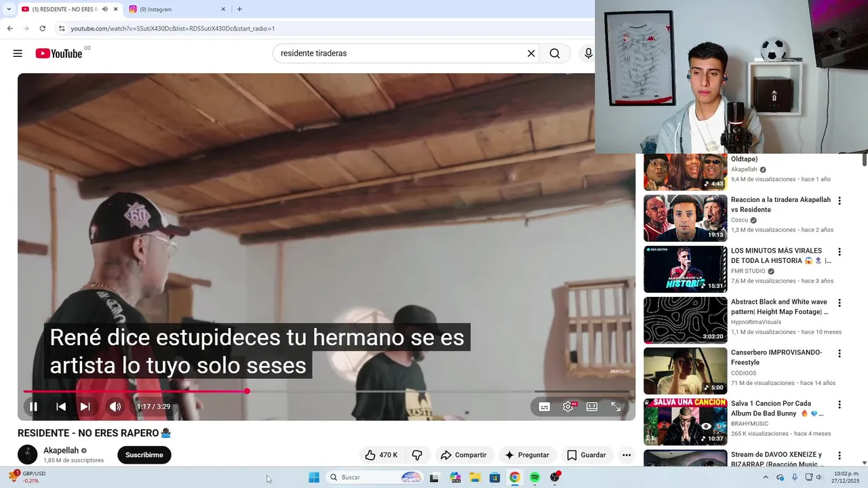
Task: Open the Coscu channel name
Action: pos(739,220)
